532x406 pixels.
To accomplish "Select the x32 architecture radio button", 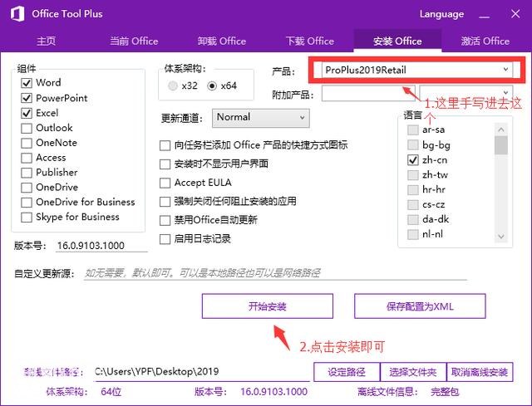I will point(173,86).
